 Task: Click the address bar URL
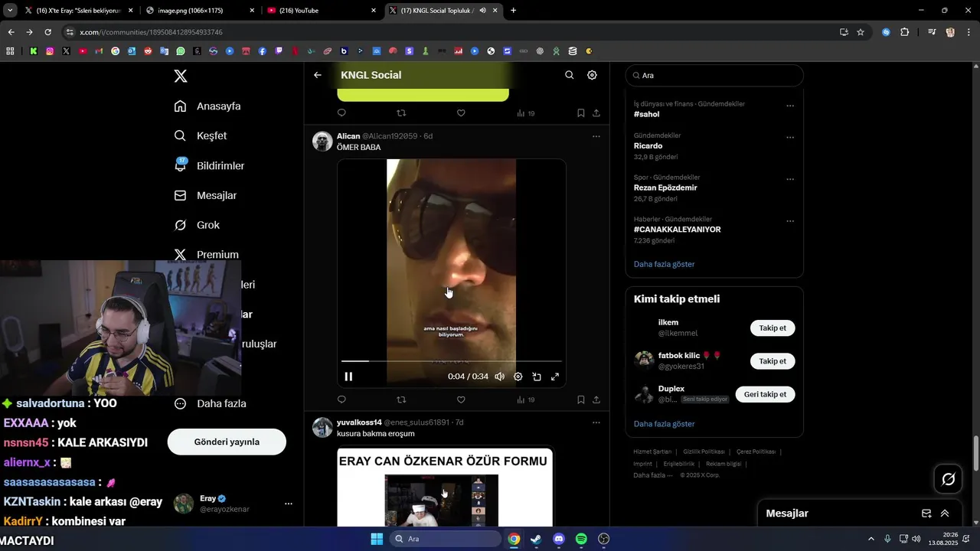click(x=151, y=32)
